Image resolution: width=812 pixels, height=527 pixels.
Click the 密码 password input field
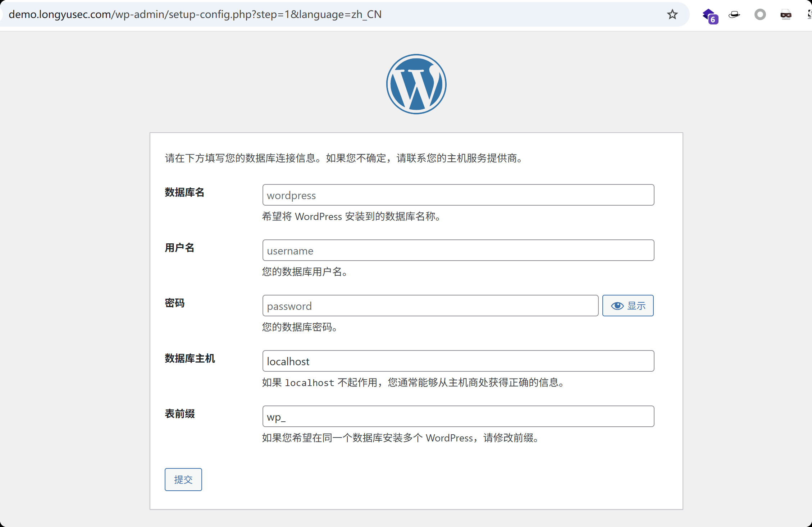coord(430,306)
